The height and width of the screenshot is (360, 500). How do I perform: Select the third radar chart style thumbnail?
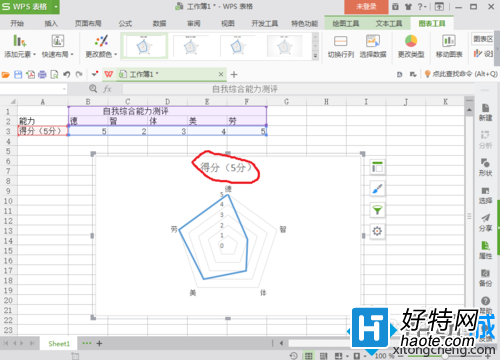click(237, 46)
